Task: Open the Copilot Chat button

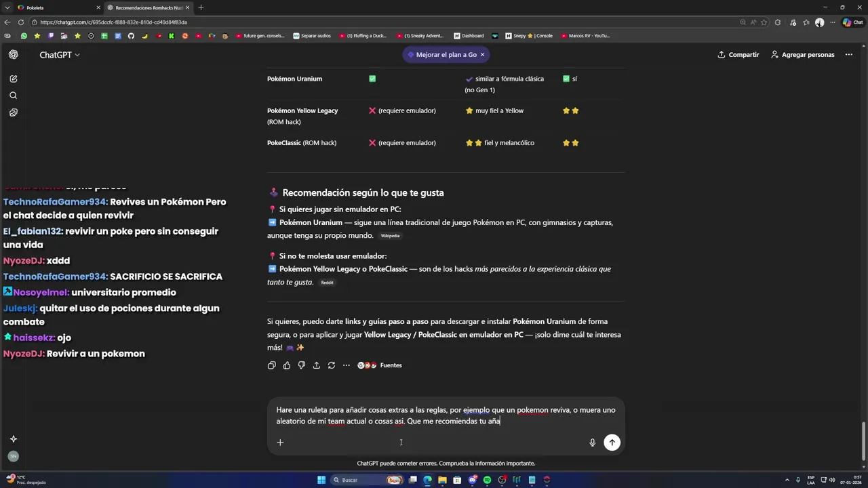Action: [852, 22]
